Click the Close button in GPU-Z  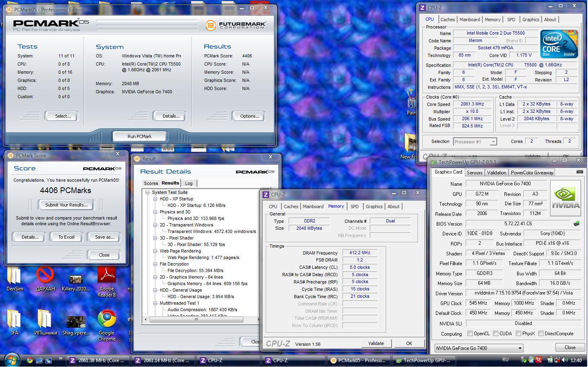tap(570, 347)
